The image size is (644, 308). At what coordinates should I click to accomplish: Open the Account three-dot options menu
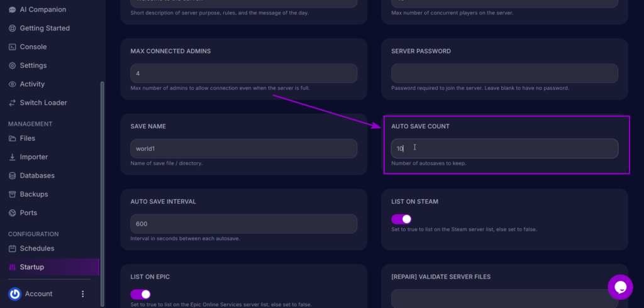pos(82,294)
